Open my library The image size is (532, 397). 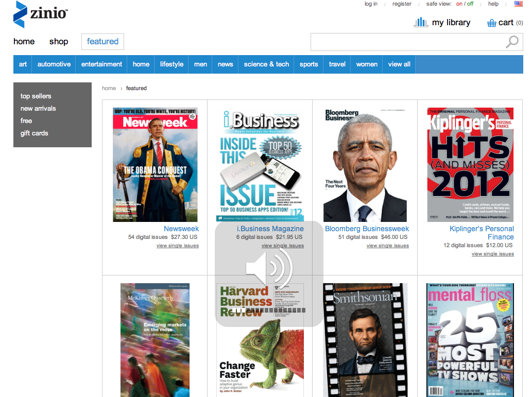point(451,23)
